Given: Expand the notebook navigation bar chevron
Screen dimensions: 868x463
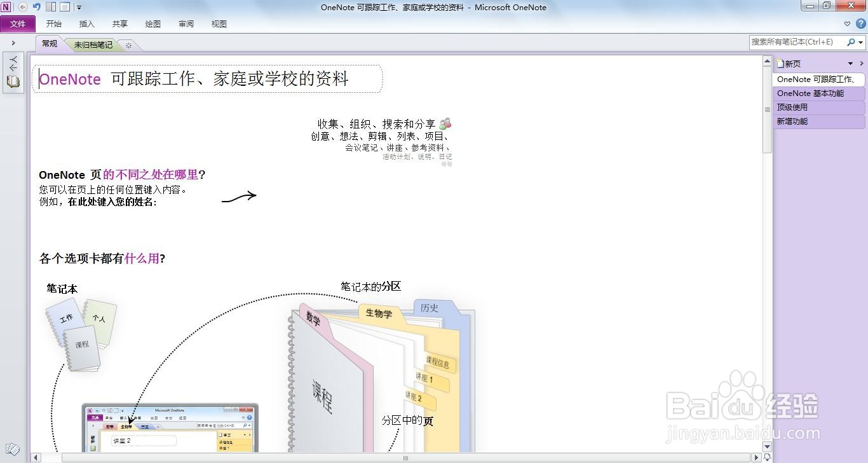Looking at the screenshot, I should (13, 43).
